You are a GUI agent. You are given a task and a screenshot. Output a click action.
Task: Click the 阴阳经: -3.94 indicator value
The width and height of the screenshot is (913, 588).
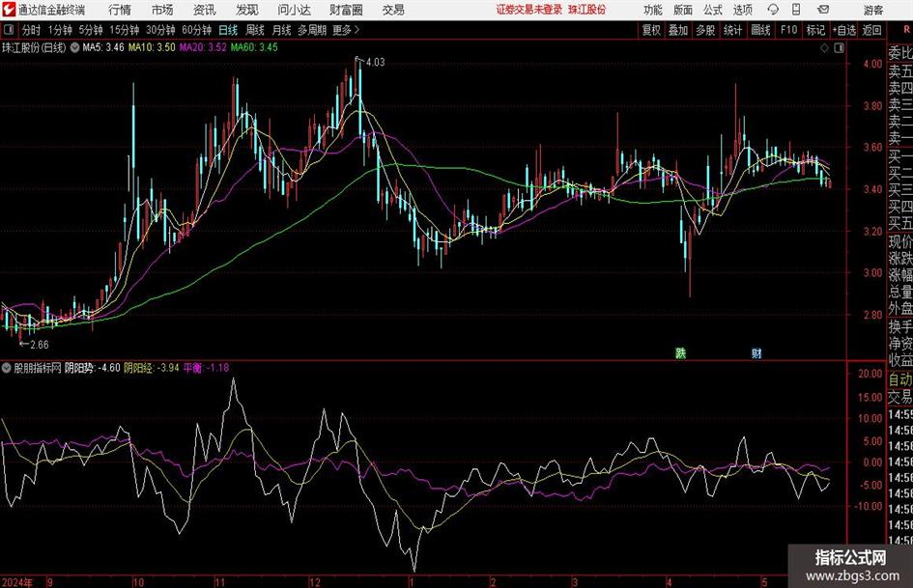coord(152,368)
